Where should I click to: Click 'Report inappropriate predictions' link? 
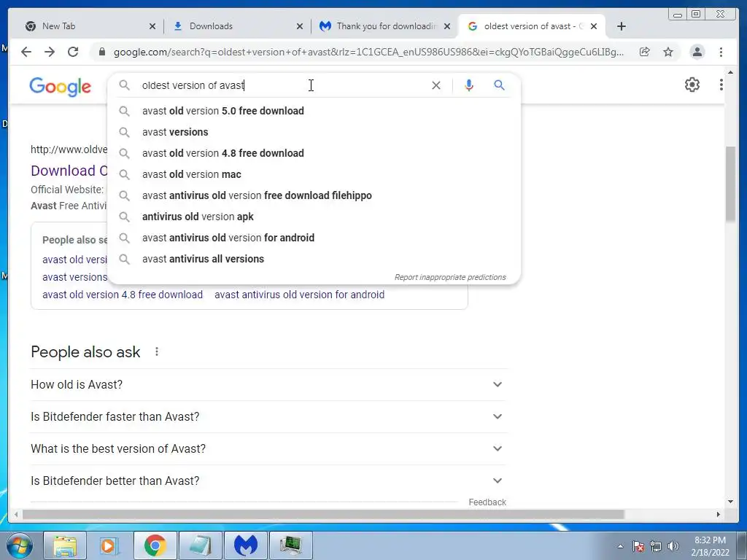tap(450, 277)
